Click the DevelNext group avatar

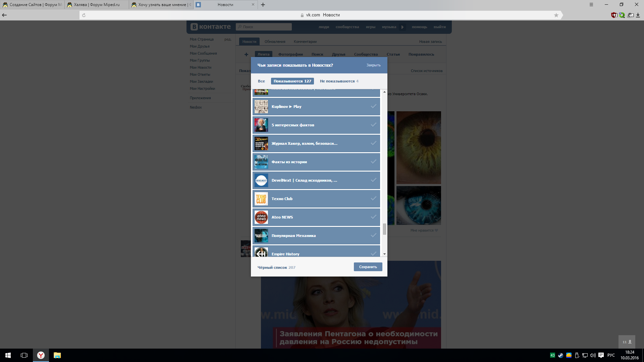[x=261, y=180]
